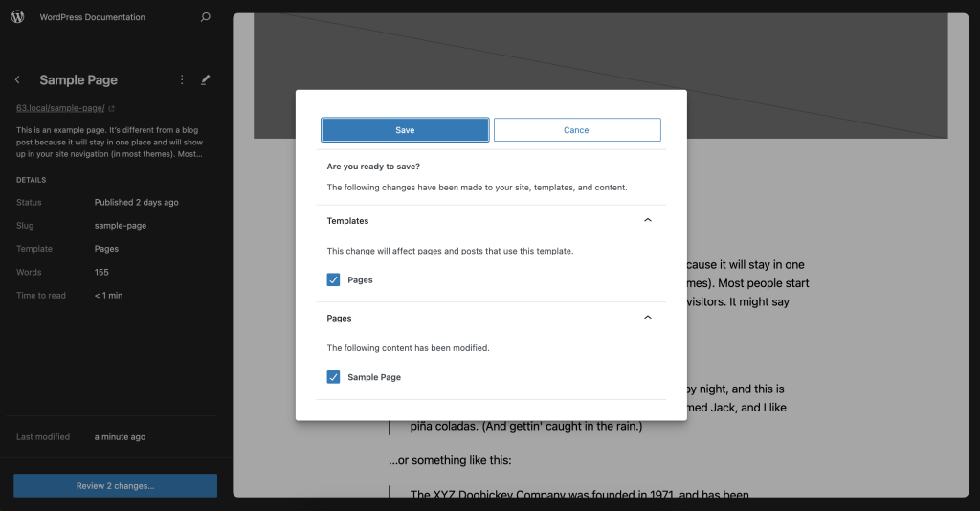
Task: Click Are you ready to save? text
Action: (x=373, y=167)
